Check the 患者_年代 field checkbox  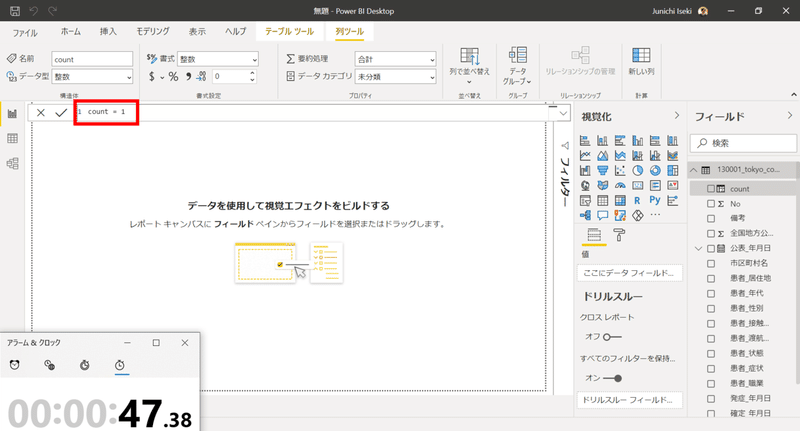711,293
